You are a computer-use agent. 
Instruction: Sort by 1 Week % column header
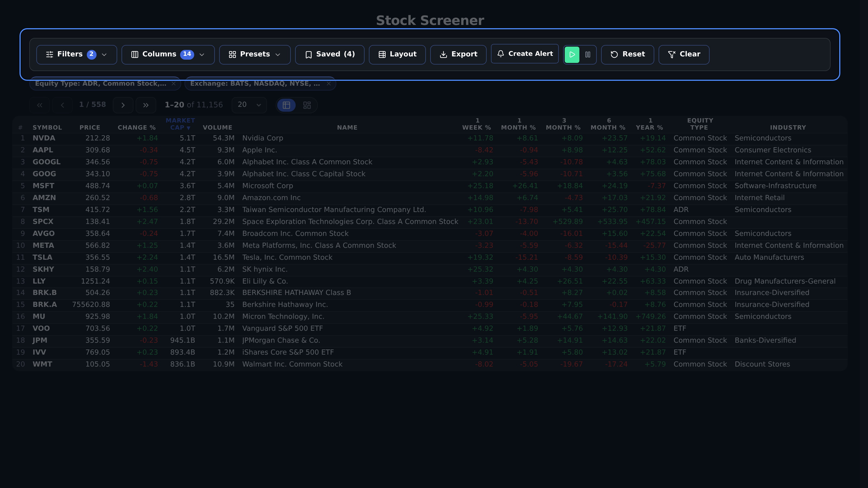pos(477,124)
